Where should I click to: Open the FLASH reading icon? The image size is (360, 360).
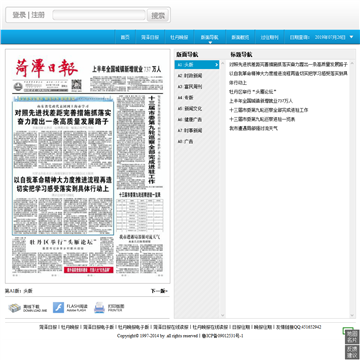coord(58,308)
